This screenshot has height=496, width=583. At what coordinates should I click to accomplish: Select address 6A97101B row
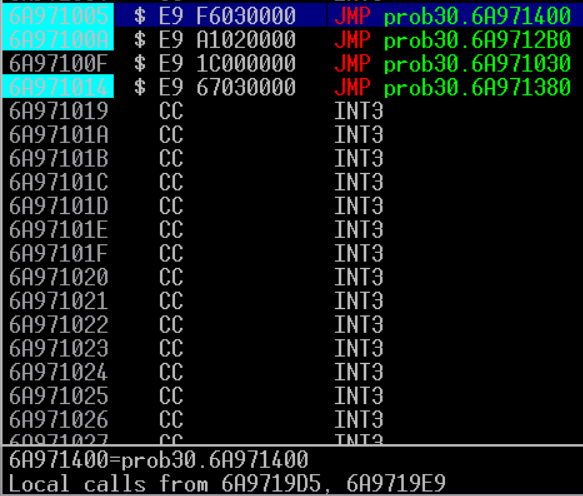(x=58, y=158)
